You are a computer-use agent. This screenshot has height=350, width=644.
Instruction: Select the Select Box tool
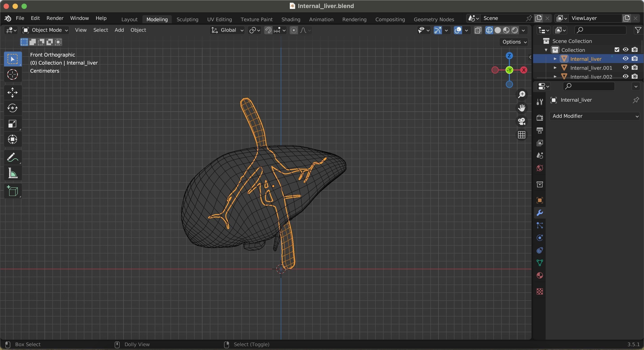pos(13,59)
